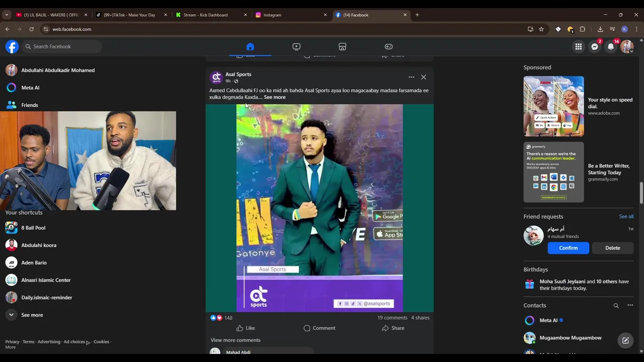Click See all friend requests
Image resolution: width=644 pixels, height=362 pixels.
pos(626,217)
